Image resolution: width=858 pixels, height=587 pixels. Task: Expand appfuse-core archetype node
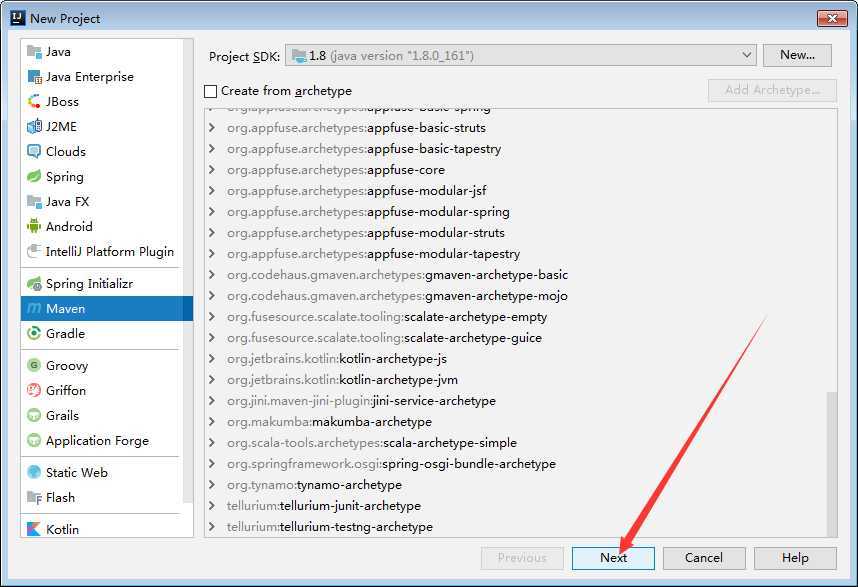(212, 170)
